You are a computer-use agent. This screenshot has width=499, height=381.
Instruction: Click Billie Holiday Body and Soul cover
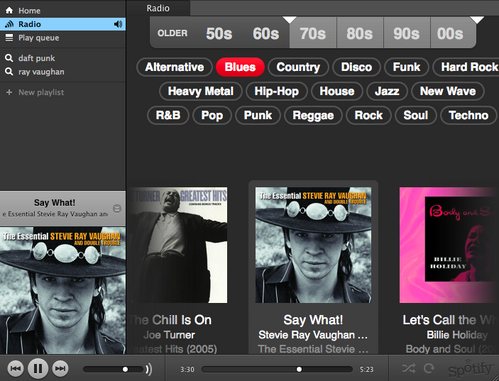coord(449,245)
